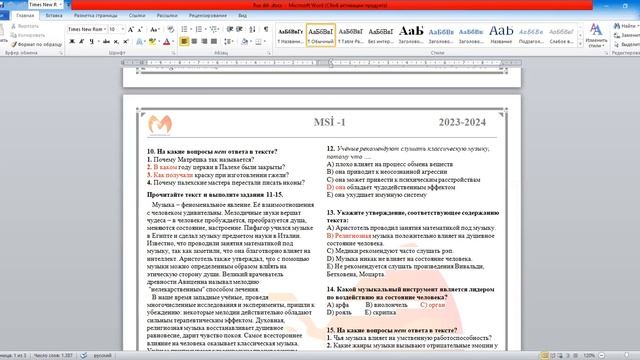Screen dimensions: 640x360
Task: Toggle underline formatting (Ч)
Action: (91, 41)
